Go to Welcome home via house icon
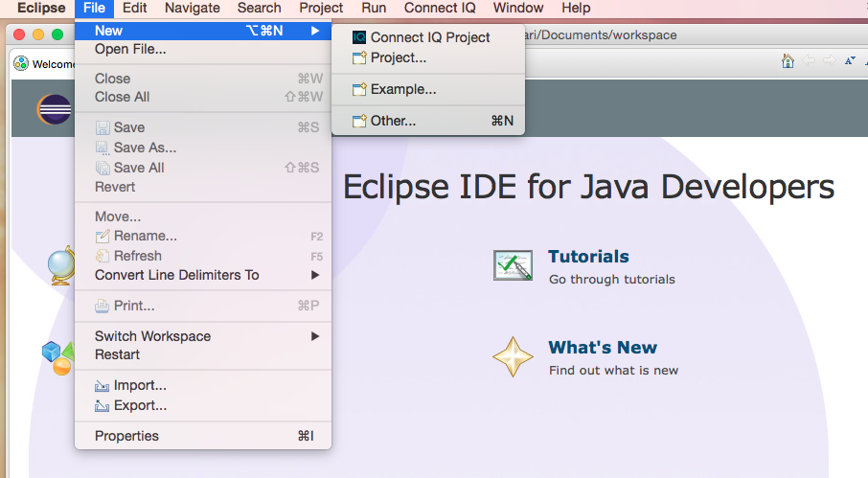The image size is (868, 478). (788, 61)
